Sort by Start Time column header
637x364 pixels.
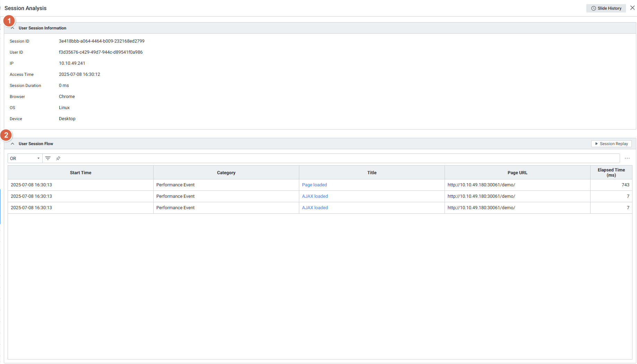click(80, 172)
